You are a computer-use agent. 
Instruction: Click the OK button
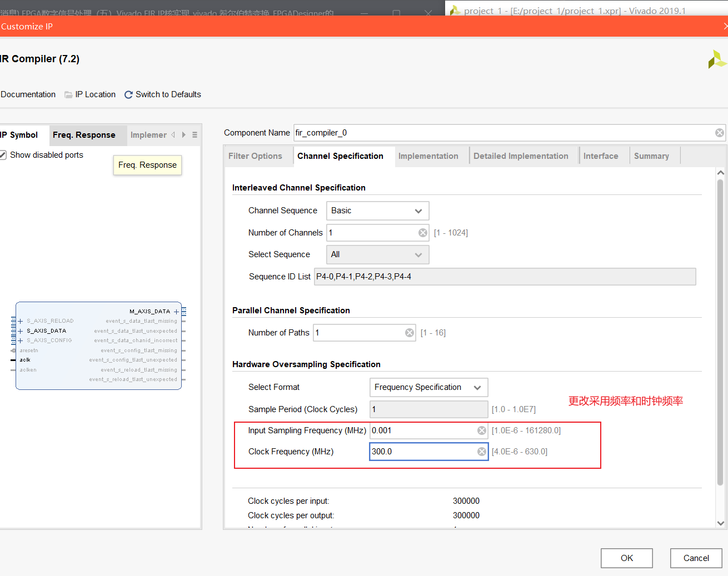click(627, 558)
